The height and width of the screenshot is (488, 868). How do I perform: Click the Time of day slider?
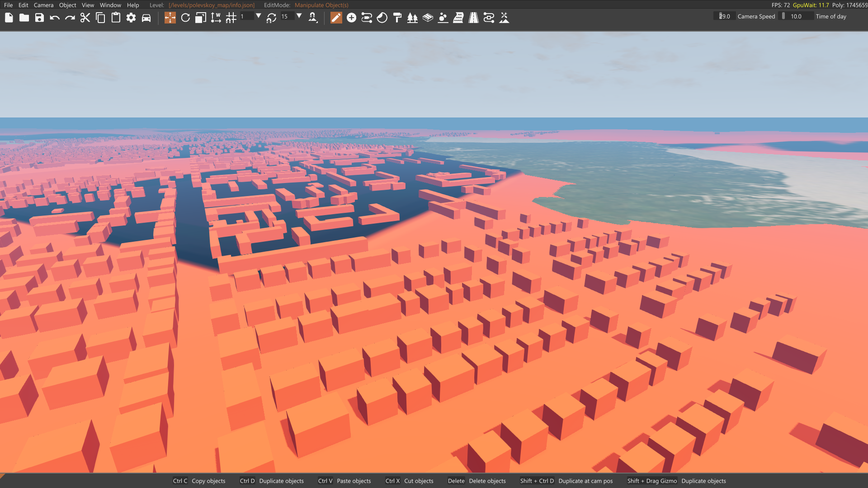pyautogui.click(x=797, y=16)
